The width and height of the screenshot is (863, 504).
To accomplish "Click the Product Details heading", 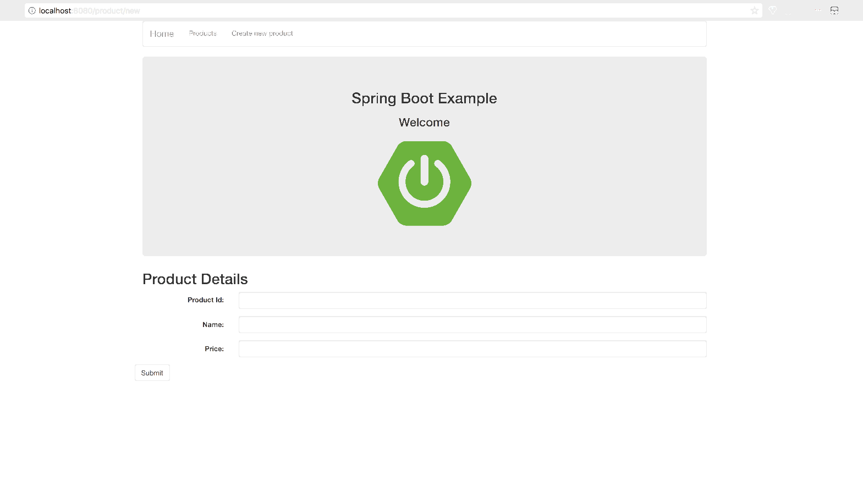I will click(195, 279).
